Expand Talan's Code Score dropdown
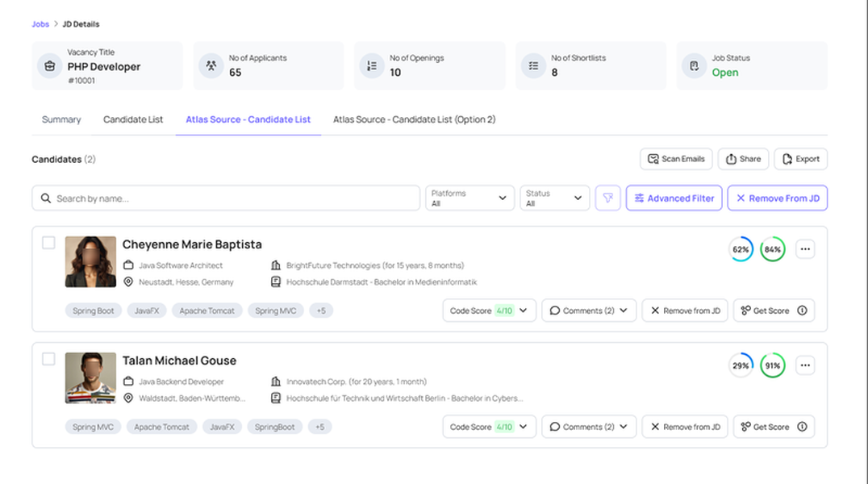Viewport: 868px width, 484px height. 489,427
